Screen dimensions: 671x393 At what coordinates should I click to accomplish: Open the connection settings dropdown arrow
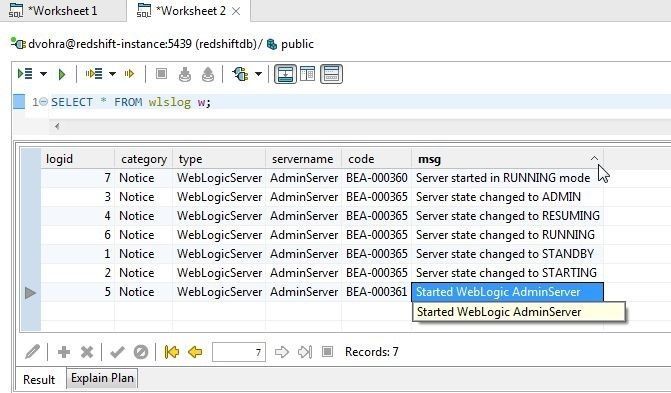pyautogui.click(x=258, y=74)
